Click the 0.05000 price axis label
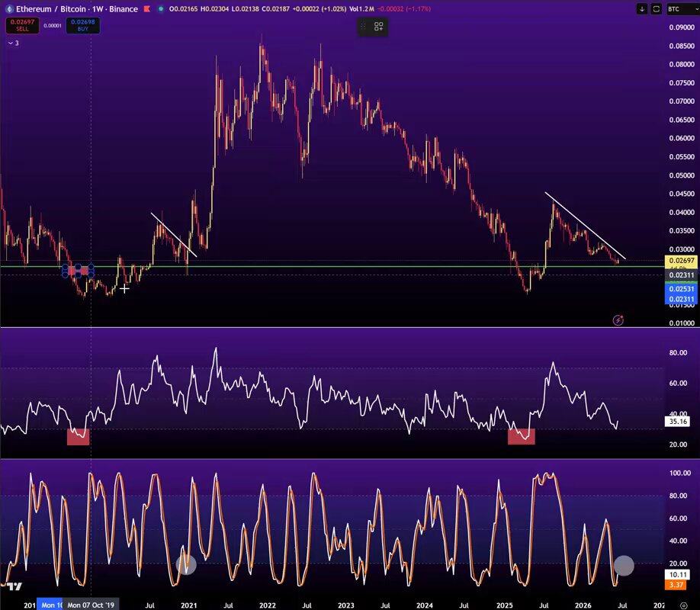The height and width of the screenshot is (610, 700). tap(682, 175)
